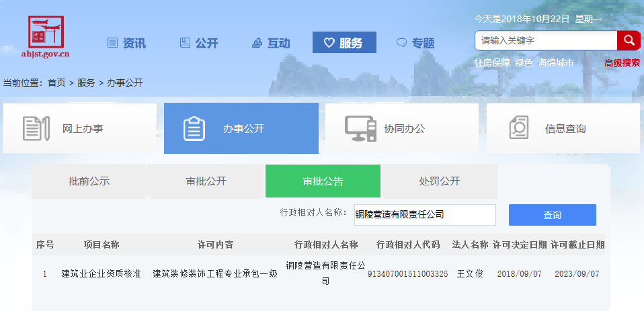Open the 协同办公 section label
The image size is (644, 311).
point(405,129)
